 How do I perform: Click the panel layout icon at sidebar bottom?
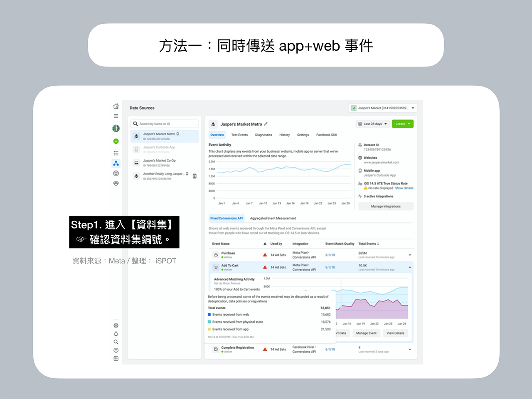(116, 358)
